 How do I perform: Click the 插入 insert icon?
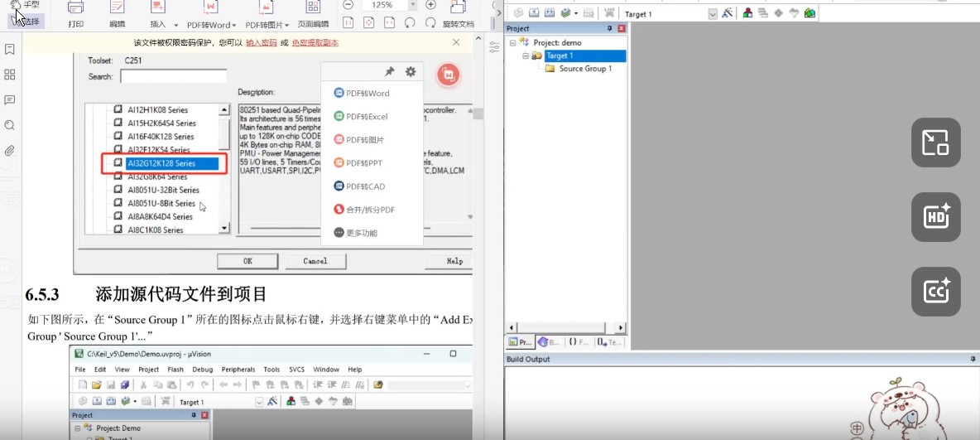coord(158,8)
